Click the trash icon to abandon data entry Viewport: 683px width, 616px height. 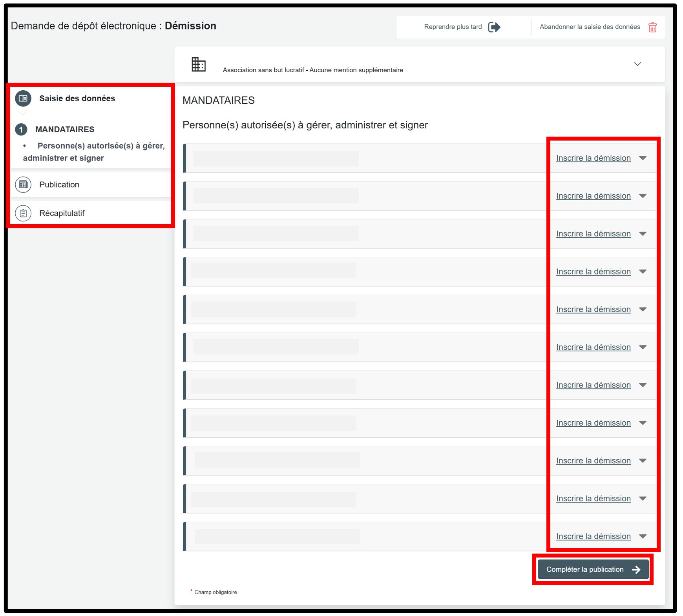pyautogui.click(x=652, y=27)
